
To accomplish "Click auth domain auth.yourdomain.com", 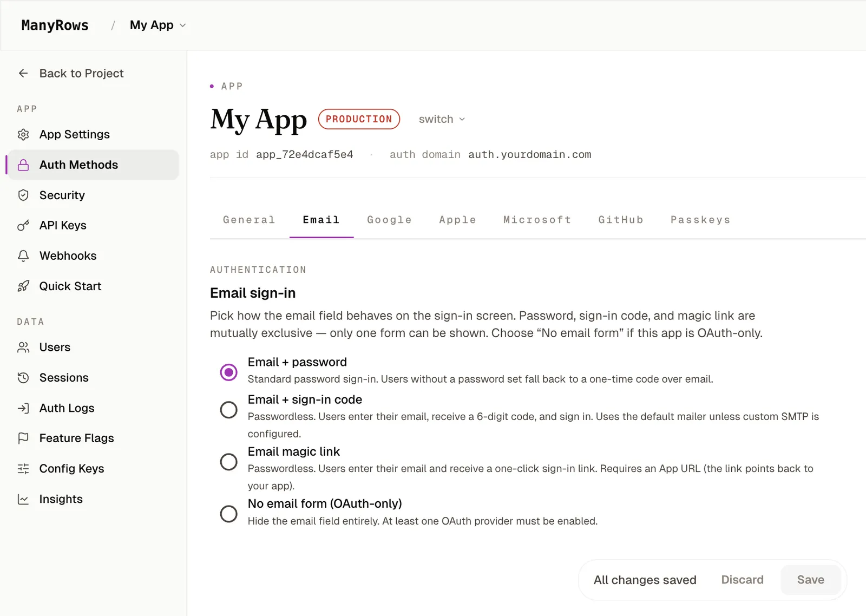I will coord(490,155).
